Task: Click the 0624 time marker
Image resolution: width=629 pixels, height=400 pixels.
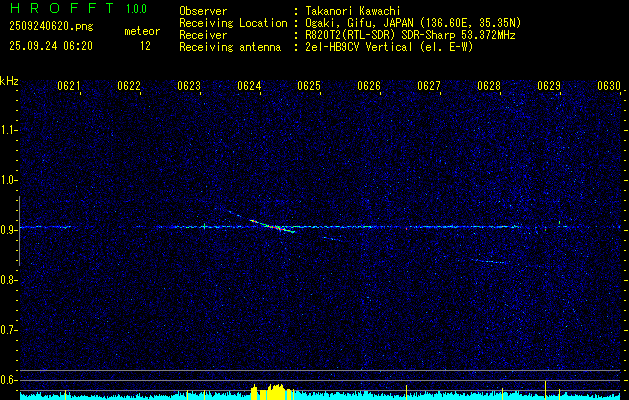Action: [x=249, y=86]
